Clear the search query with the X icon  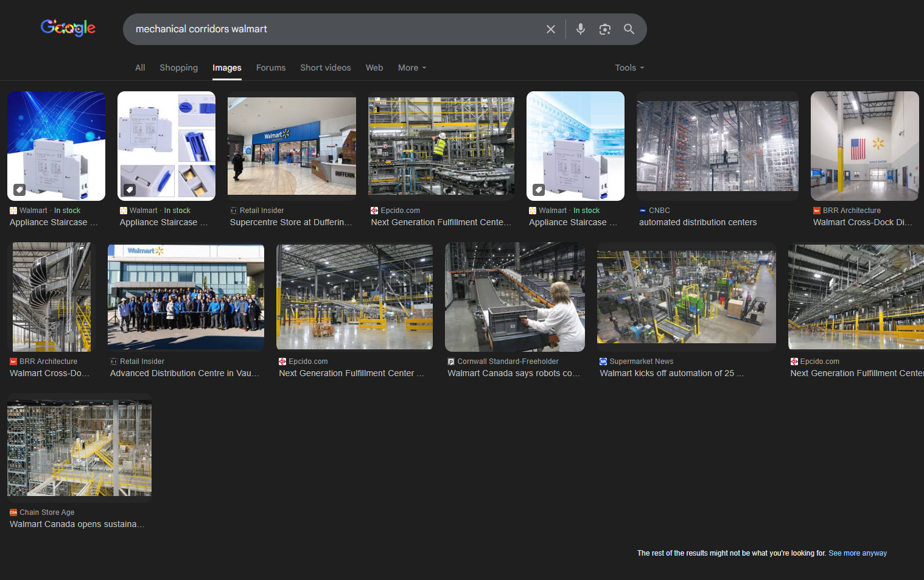click(x=551, y=29)
